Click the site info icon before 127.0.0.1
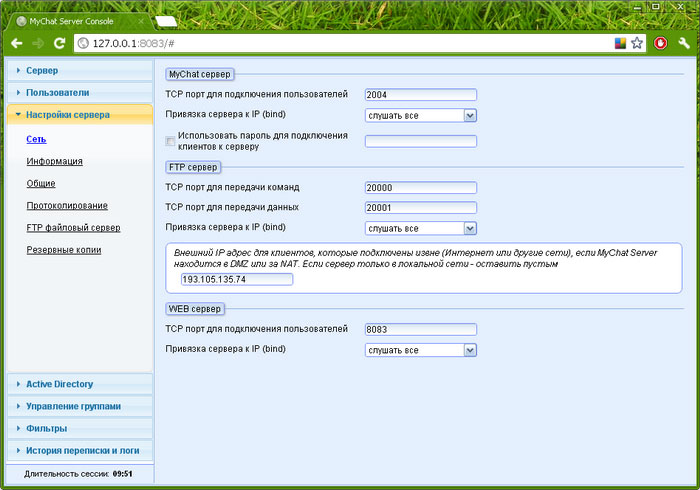The width and height of the screenshot is (700, 490). 83,43
